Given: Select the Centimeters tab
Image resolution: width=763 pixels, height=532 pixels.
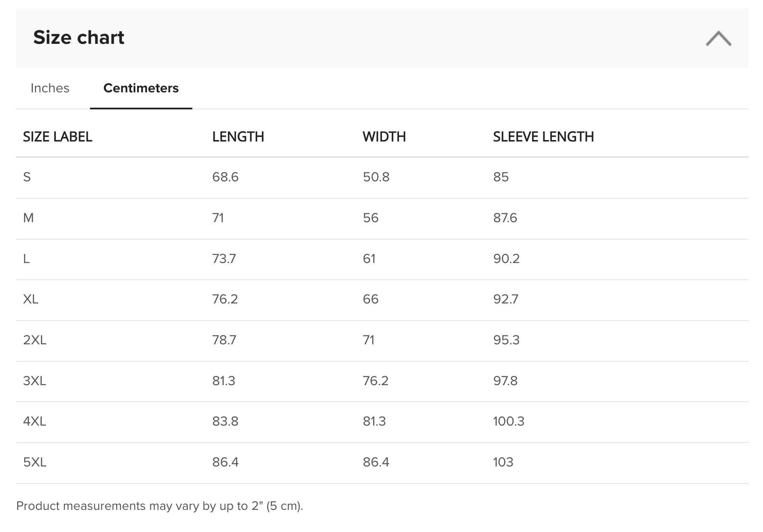Looking at the screenshot, I should click(141, 88).
